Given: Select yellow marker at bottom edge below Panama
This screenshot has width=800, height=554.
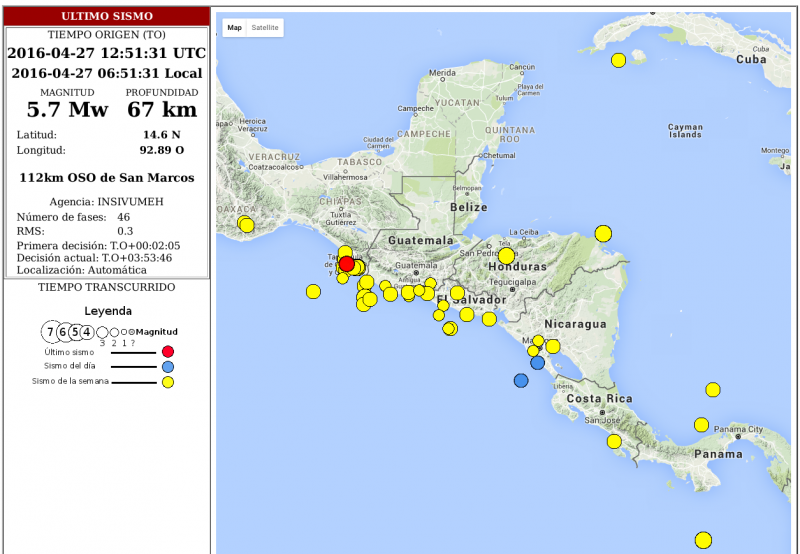Looking at the screenshot, I should pos(703,540).
